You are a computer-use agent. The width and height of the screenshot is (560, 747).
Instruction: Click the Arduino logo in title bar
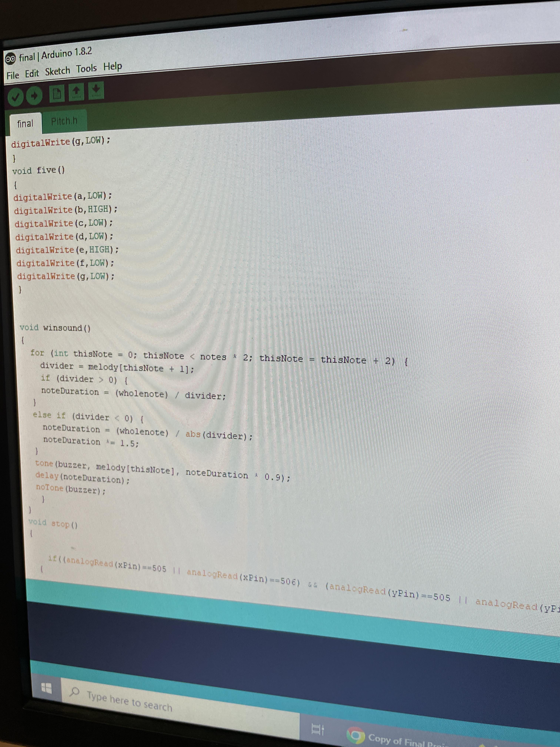click(x=11, y=59)
